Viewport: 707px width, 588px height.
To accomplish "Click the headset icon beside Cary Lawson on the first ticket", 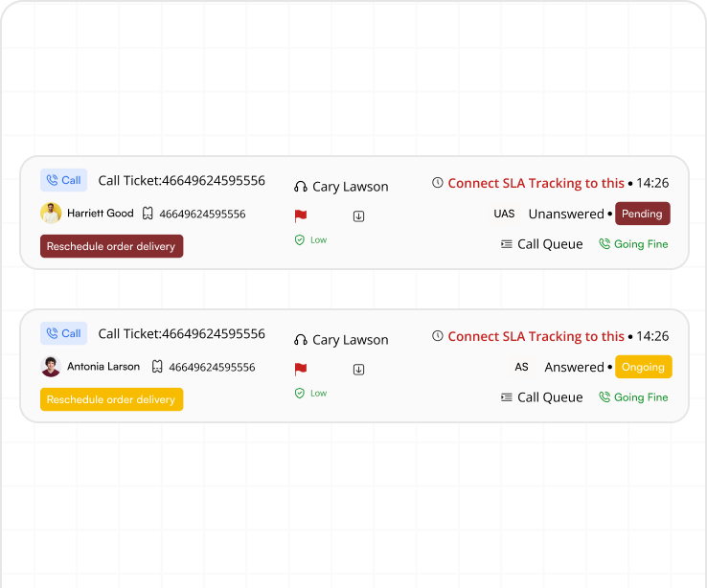I will pyautogui.click(x=300, y=187).
